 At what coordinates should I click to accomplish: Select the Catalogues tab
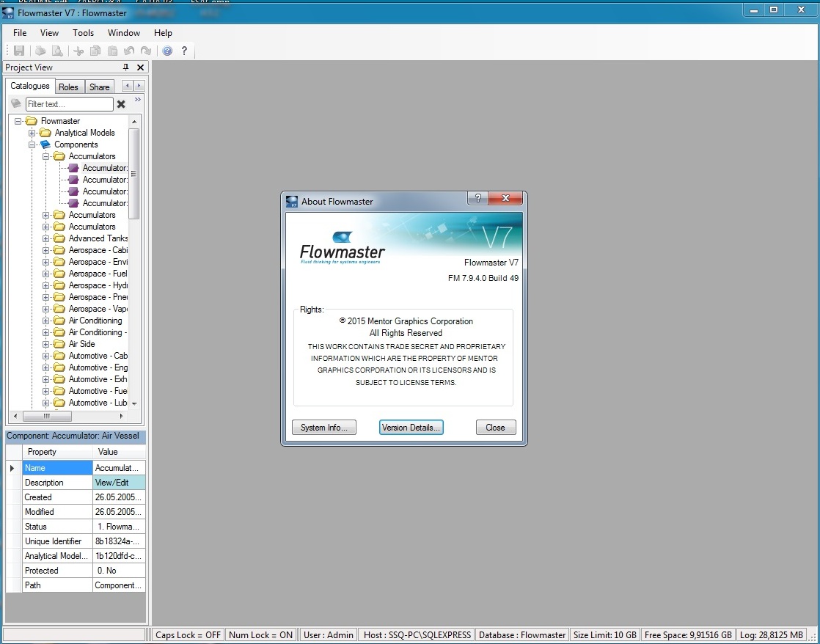pyautogui.click(x=30, y=86)
